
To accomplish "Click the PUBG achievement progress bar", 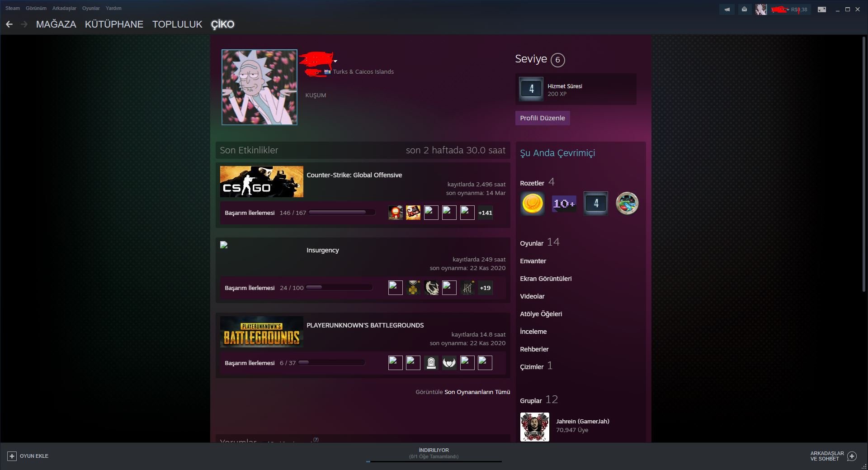I will coord(331,363).
